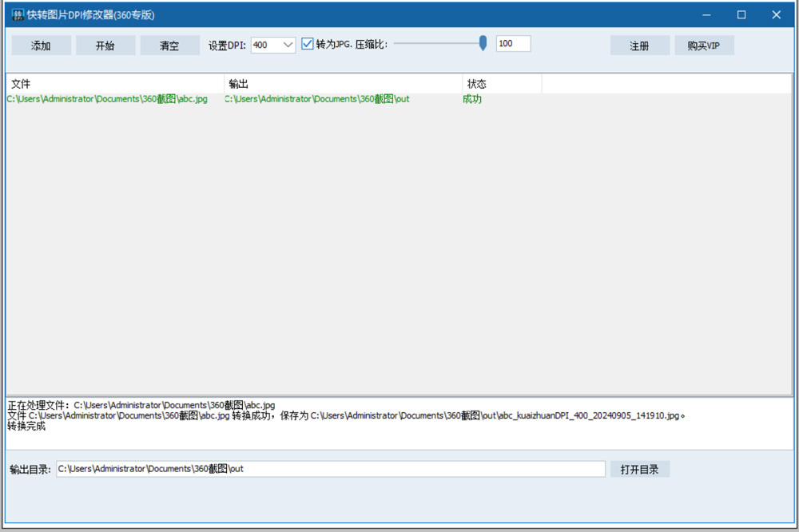This screenshot has width=799, height=532.
Task: Click the 购买VIP button
Action: [x=704, y=46]
